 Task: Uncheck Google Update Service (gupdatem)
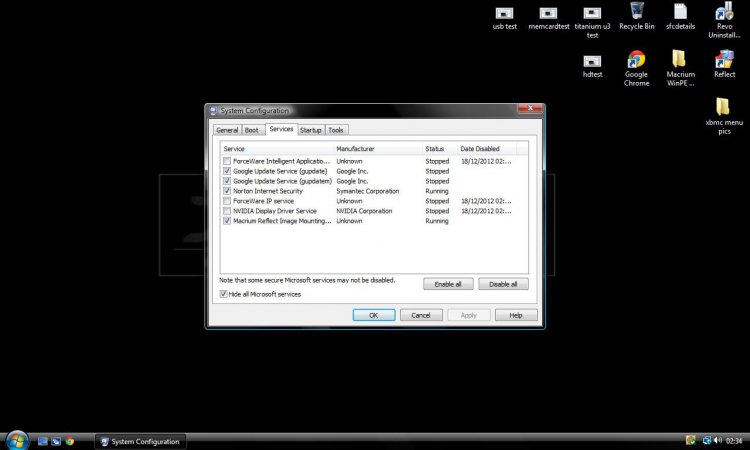click(x=227, y=181)
